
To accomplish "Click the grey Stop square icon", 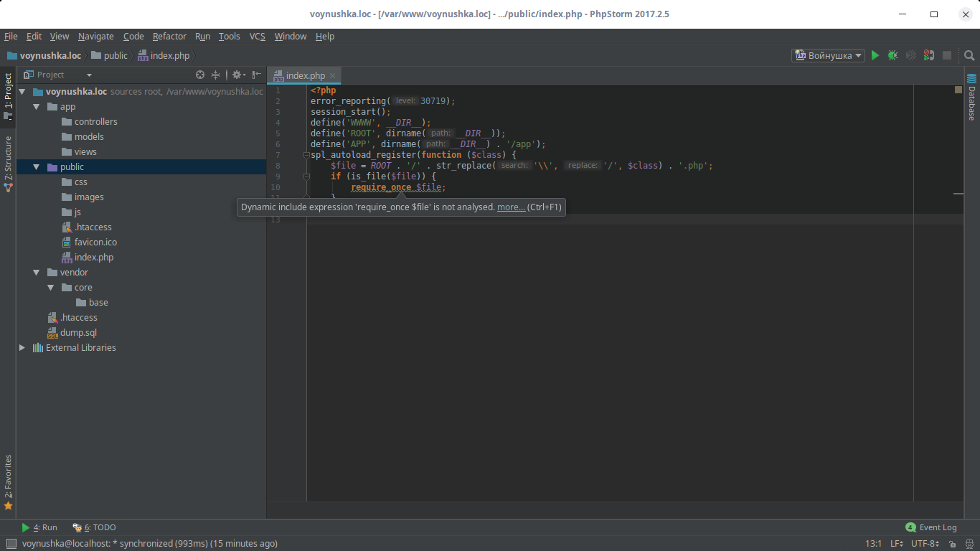I will click(947, 55).
